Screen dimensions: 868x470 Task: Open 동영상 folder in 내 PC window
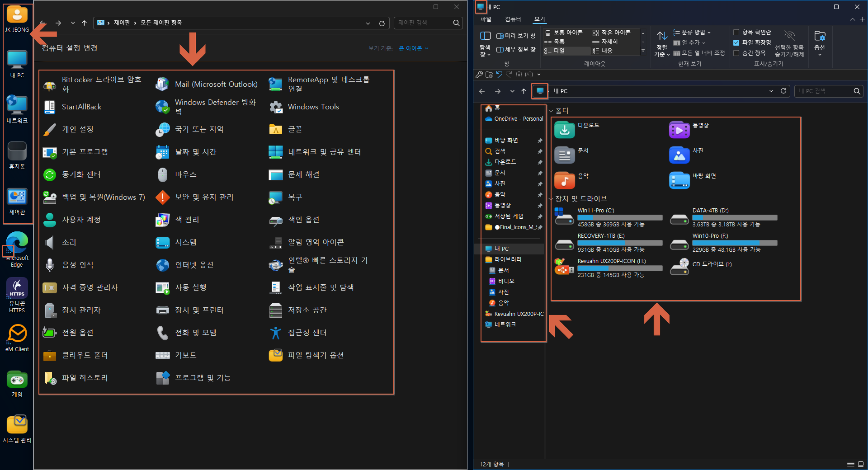[x=689, y=129]
